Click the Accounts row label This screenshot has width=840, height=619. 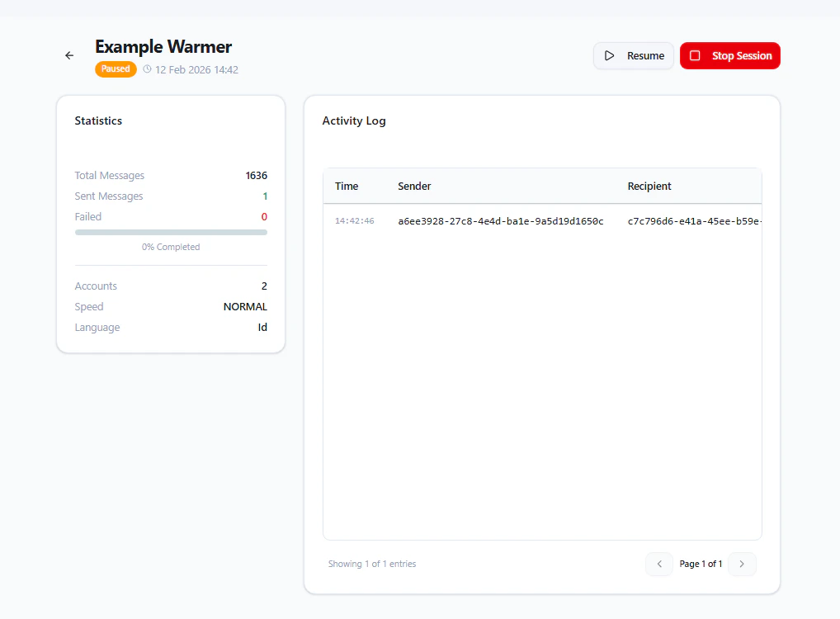96,286
